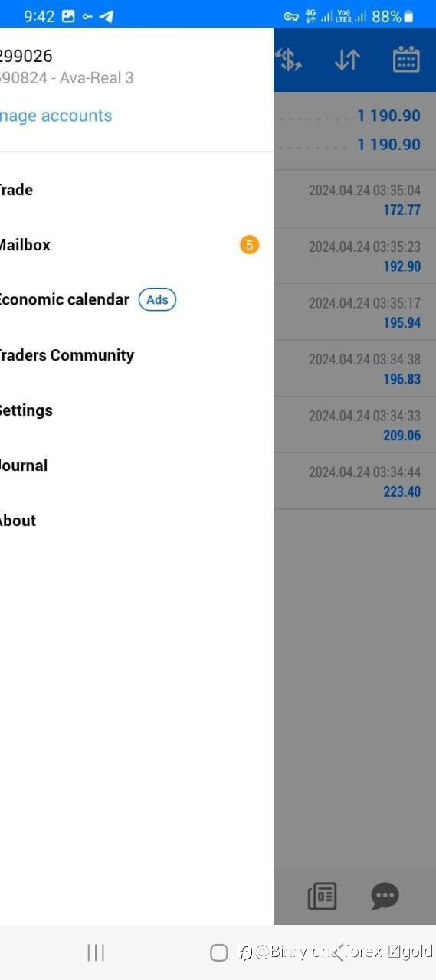Image resolution: width=436 pixels, height=980 pixels.
Task: Open Journal menu entry
Action: [x=136, y=465]
